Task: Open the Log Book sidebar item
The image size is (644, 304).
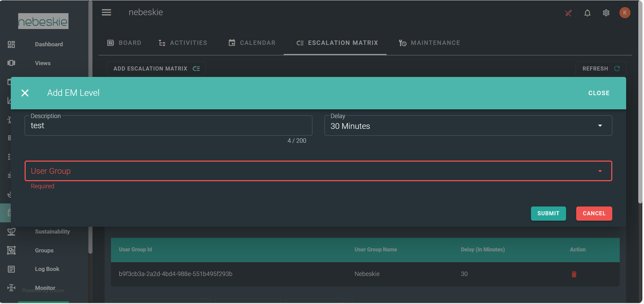Action: point(47,269)
